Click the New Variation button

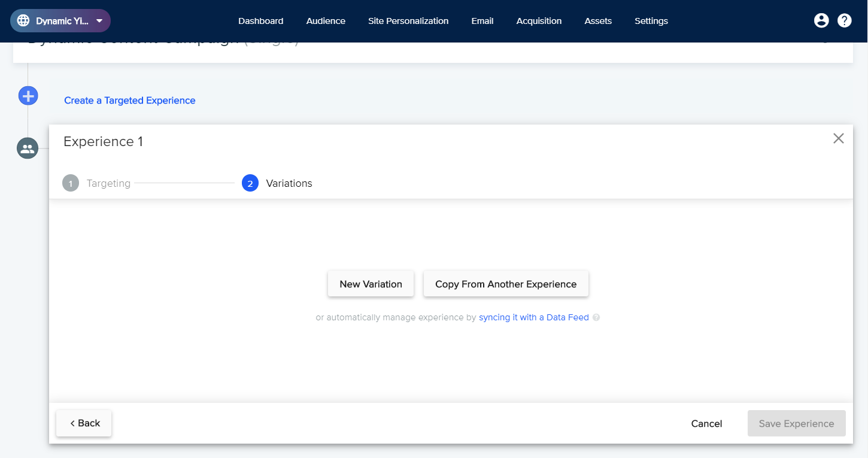(x=371, y=283)
